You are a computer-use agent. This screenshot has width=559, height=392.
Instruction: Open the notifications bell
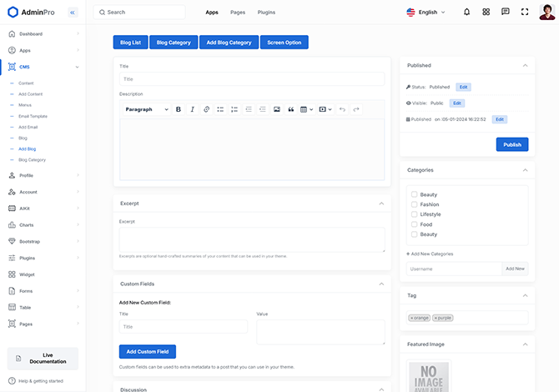click(x=466, y=13)
